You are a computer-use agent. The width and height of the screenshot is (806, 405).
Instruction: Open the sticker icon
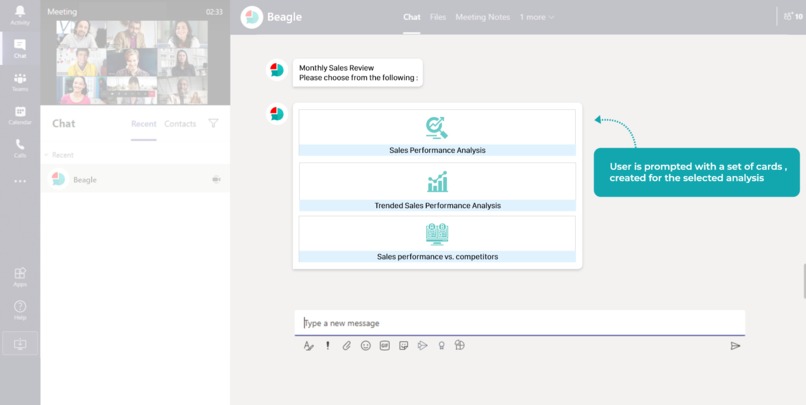404,346
